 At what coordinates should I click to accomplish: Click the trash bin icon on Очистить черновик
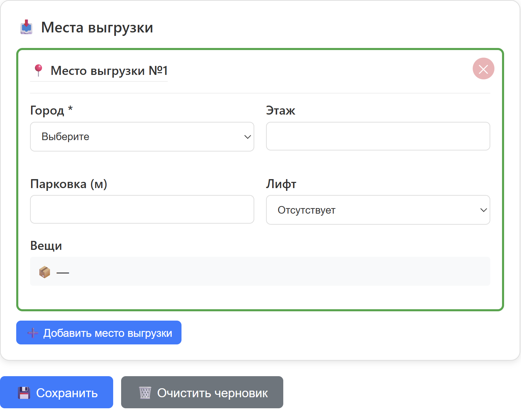(145, 393)
